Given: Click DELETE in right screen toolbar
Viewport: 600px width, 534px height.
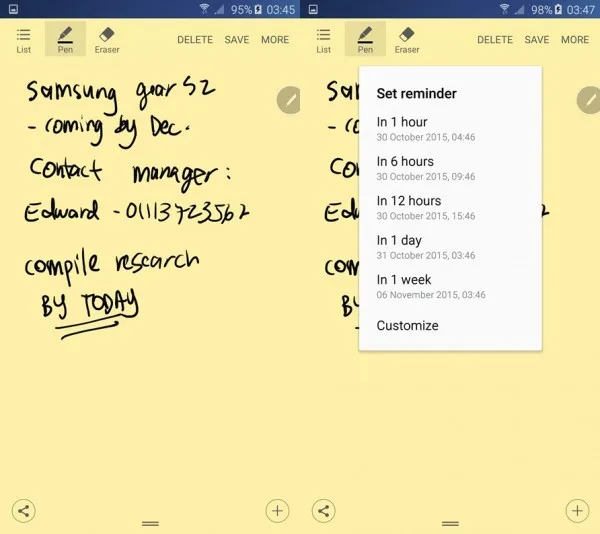Looking at the screenshot, I should (x=495, y=40).
